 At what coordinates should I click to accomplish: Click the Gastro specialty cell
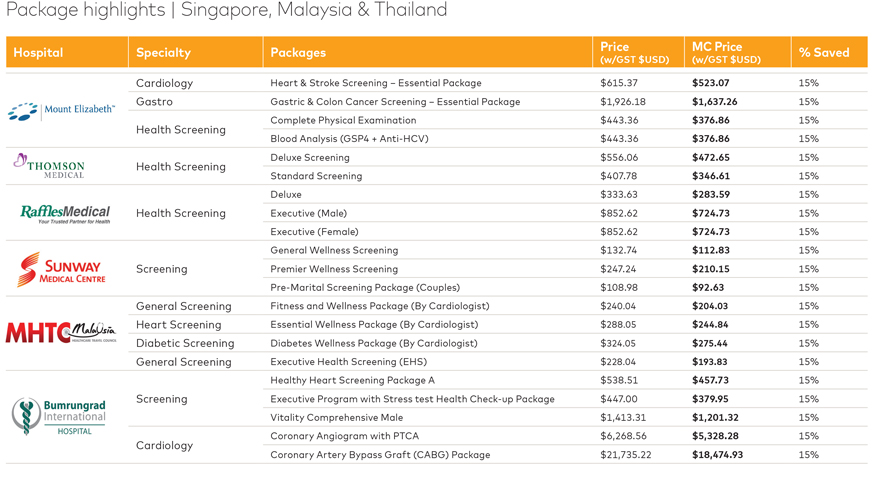pos(154,102)
